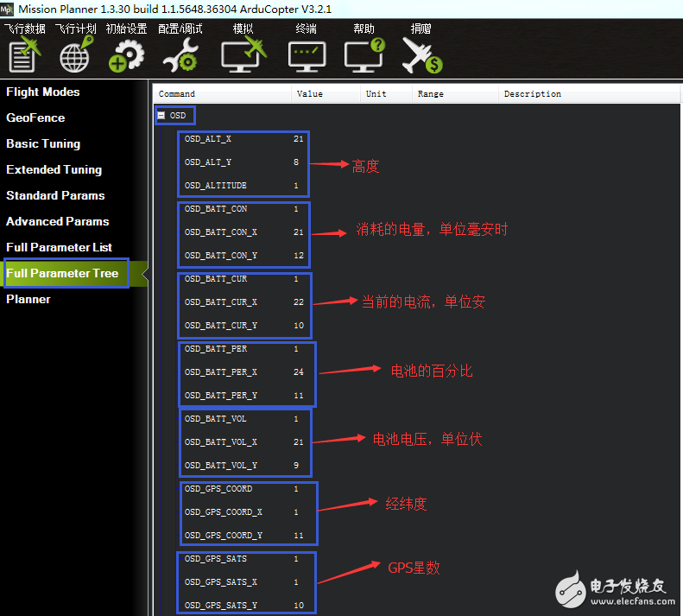Sort by the Command column header
Screen dimensions: 683x616
[x=222, y=93]
